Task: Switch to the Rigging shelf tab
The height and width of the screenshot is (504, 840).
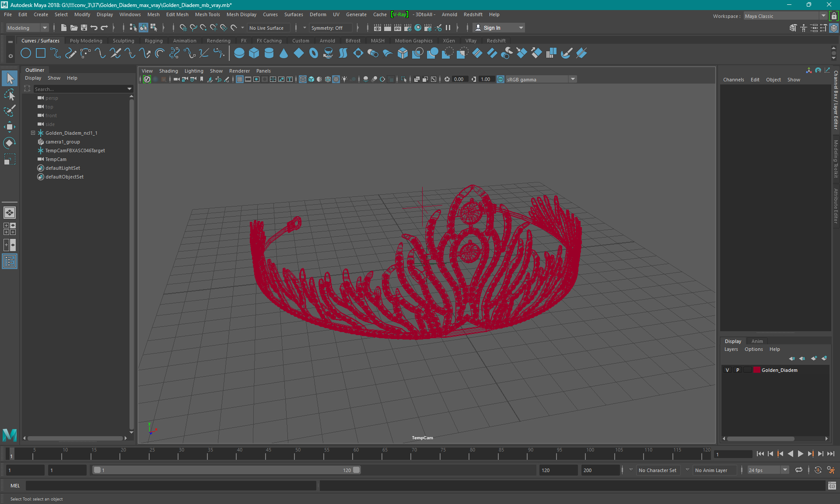Action: [x=154, y=41]
